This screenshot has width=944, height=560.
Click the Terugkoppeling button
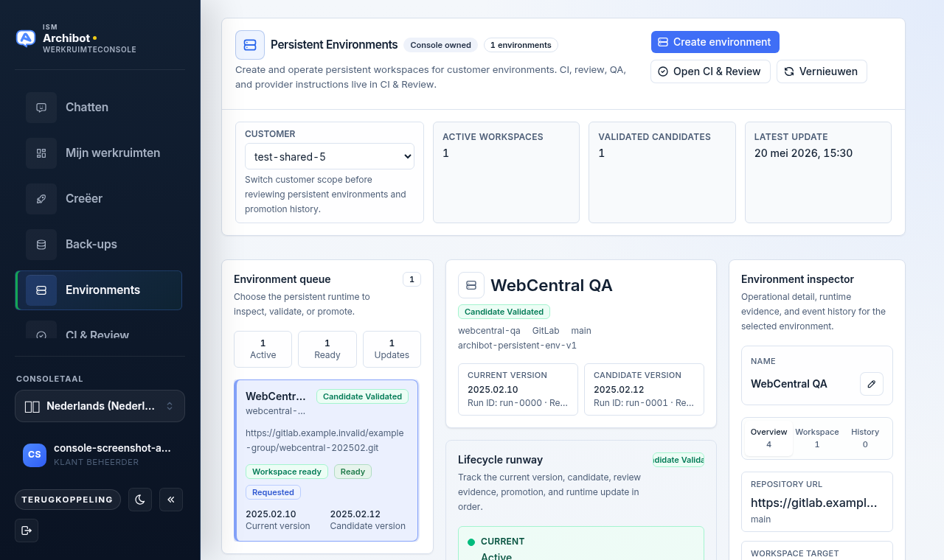coord(68,500)
